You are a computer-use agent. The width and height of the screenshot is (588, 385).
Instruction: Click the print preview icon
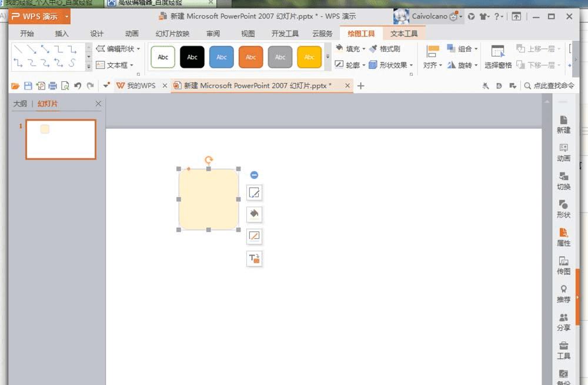coord(65,86)
